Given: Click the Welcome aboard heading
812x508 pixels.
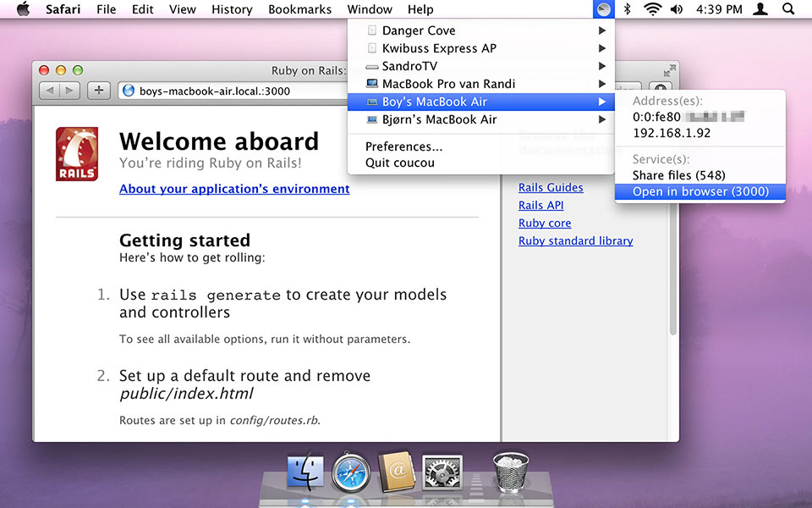Looking at the screenshot, I should (218, 141).
